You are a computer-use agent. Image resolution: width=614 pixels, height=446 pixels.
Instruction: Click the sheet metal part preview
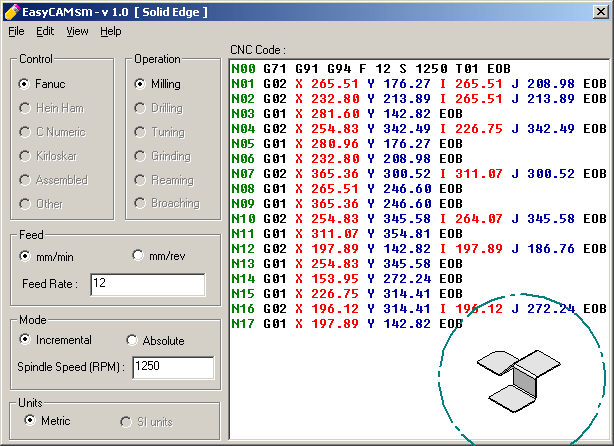click(518, 380)
